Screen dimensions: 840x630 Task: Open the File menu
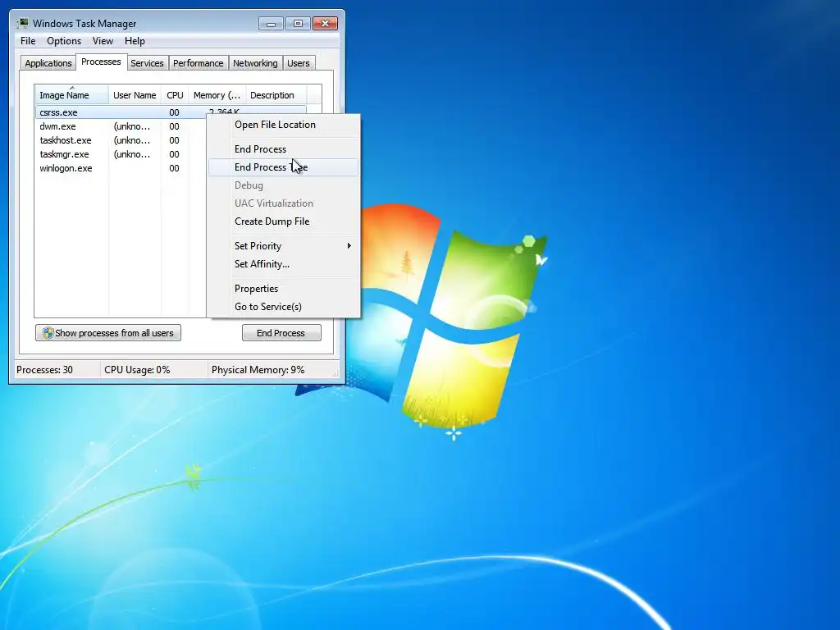point(28,41)
